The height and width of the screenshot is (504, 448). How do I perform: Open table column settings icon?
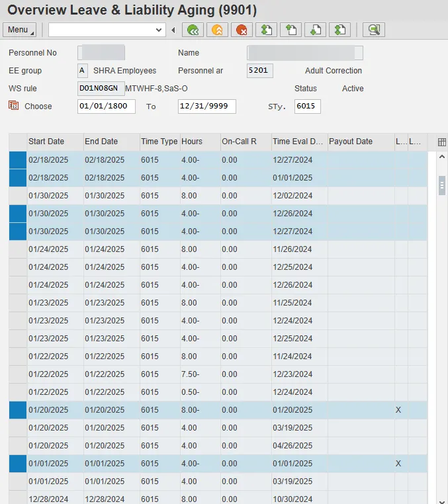(441, 142)
